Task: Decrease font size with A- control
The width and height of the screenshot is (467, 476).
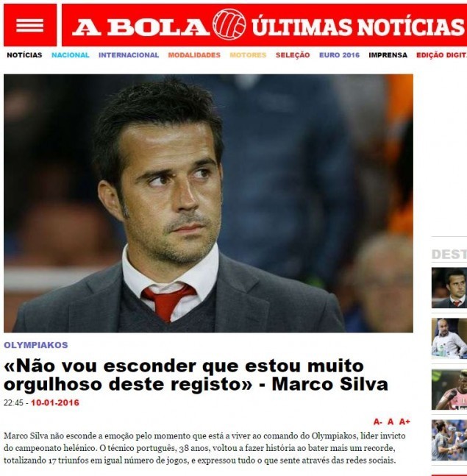Action: tap(378, 422)
